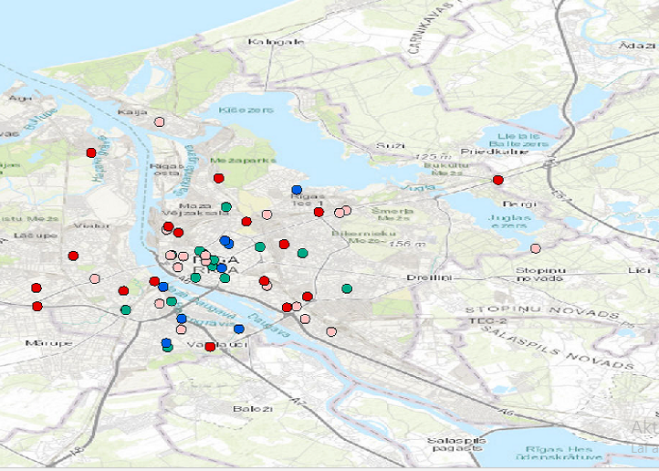Select pink marker below Juglas ezers
This screenshot has width=659, height=471.
tap(535, 248)
